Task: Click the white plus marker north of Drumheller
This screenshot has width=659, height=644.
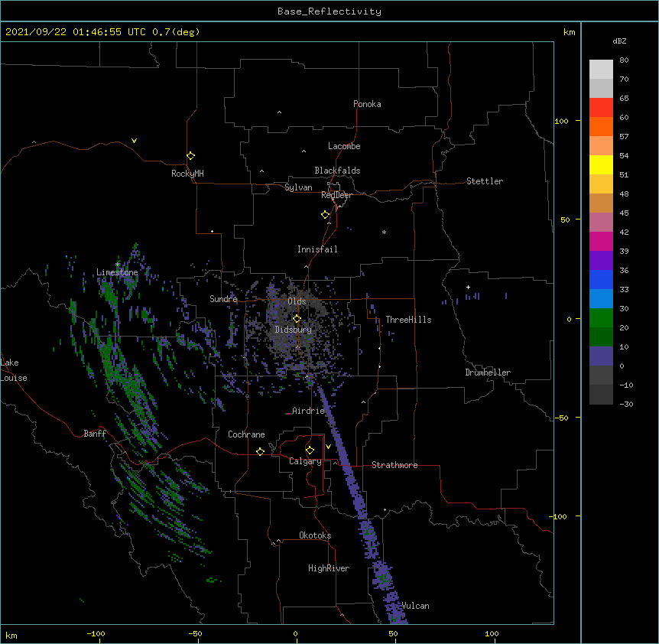Action: click(x=468, y=287)
